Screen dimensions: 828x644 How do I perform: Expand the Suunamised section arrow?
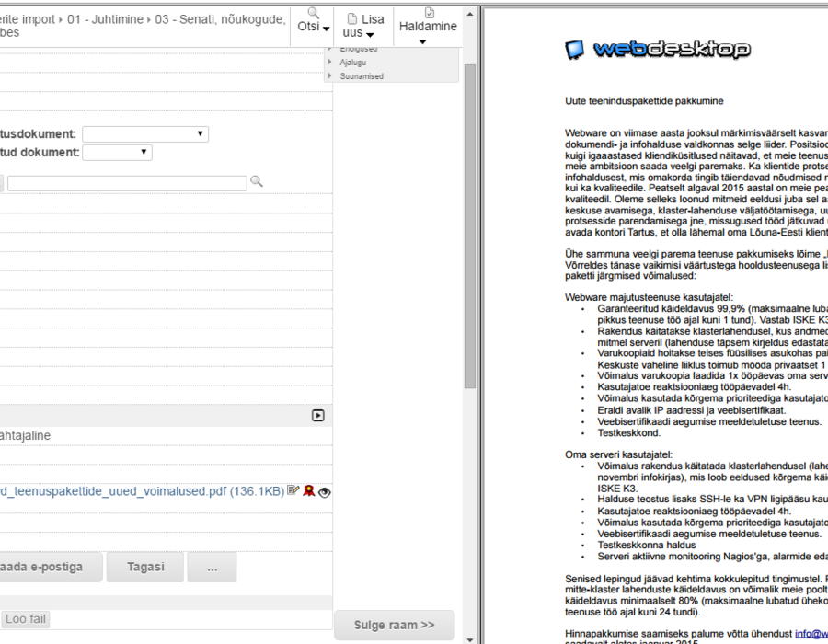[x=330, y=75]
